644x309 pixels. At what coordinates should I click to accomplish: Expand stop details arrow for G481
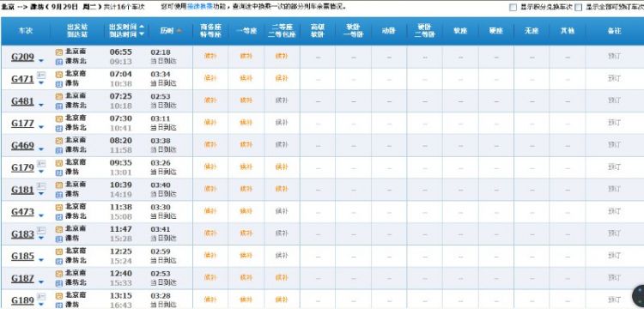click(x=40, y=106)
